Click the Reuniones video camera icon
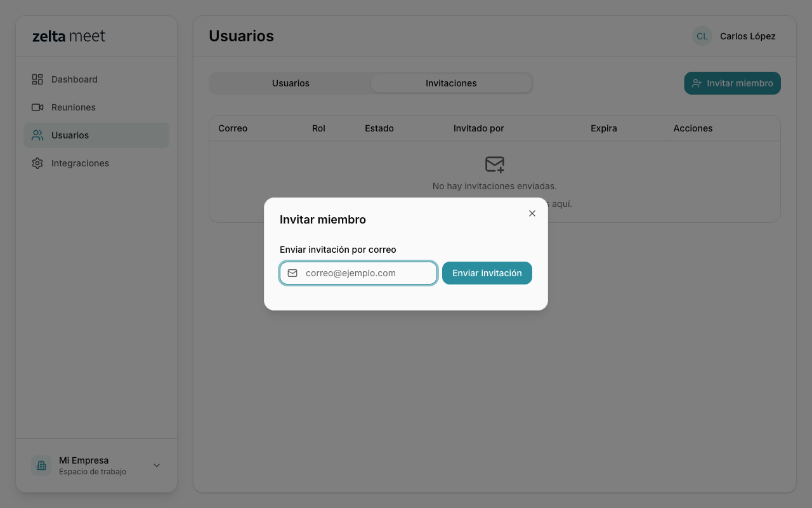812x508 pixels. tap(37, 107)
